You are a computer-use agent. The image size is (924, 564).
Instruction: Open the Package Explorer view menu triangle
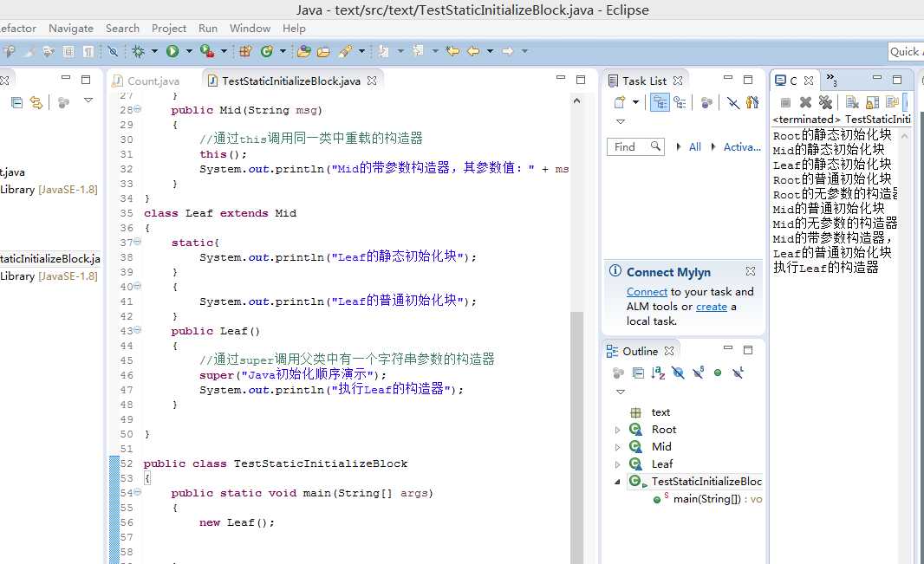[x=88, y=100]
